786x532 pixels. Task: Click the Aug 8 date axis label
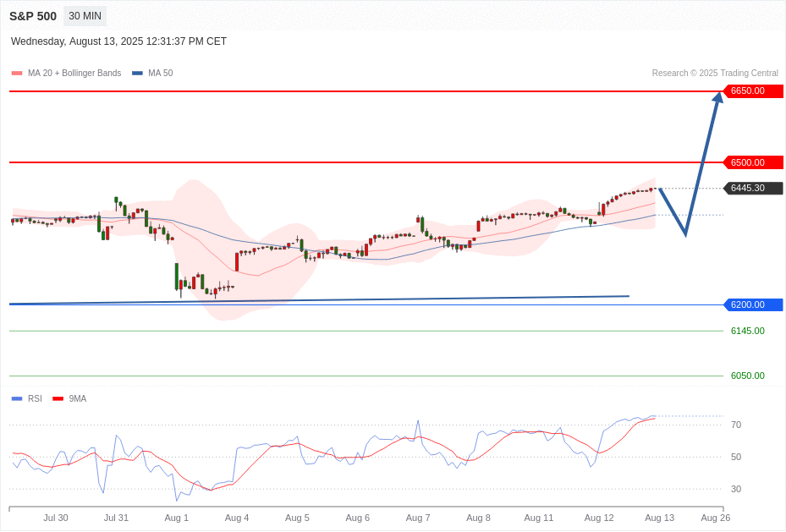(x=478, y=518)
